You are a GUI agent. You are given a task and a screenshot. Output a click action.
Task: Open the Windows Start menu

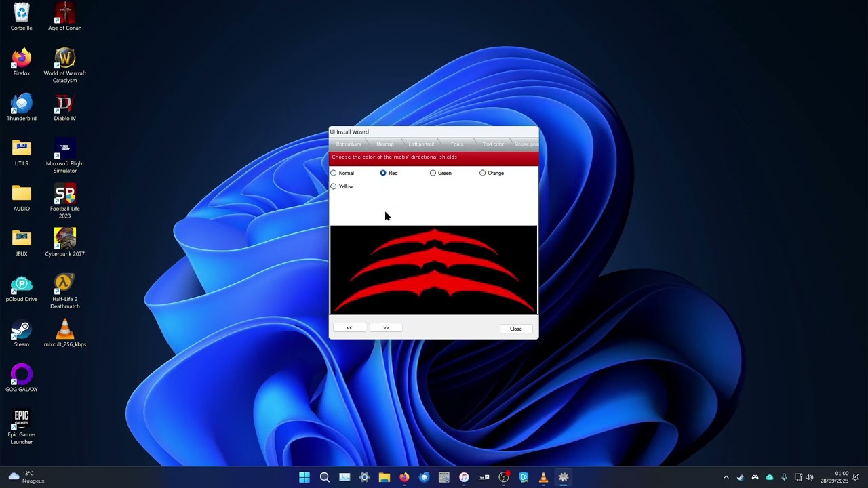[x=304, y=477]
